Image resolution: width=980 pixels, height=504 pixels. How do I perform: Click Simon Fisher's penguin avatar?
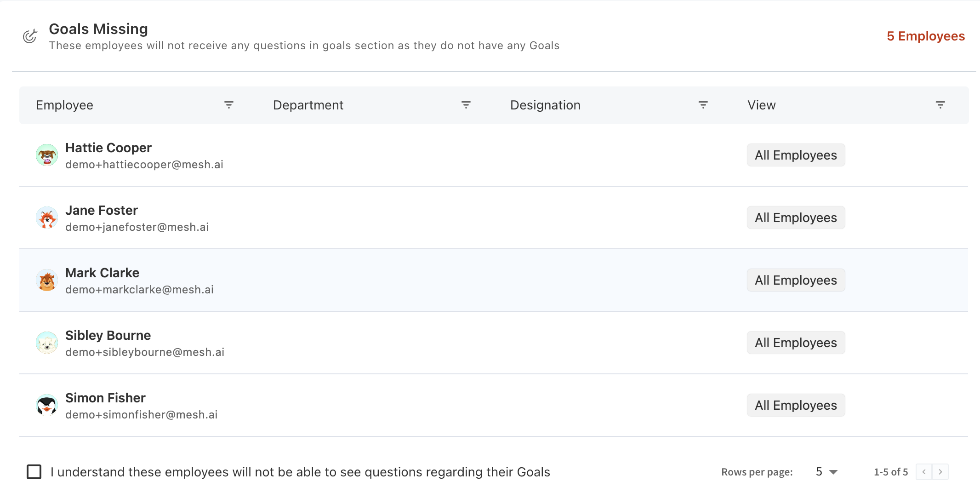pos(47,405)
